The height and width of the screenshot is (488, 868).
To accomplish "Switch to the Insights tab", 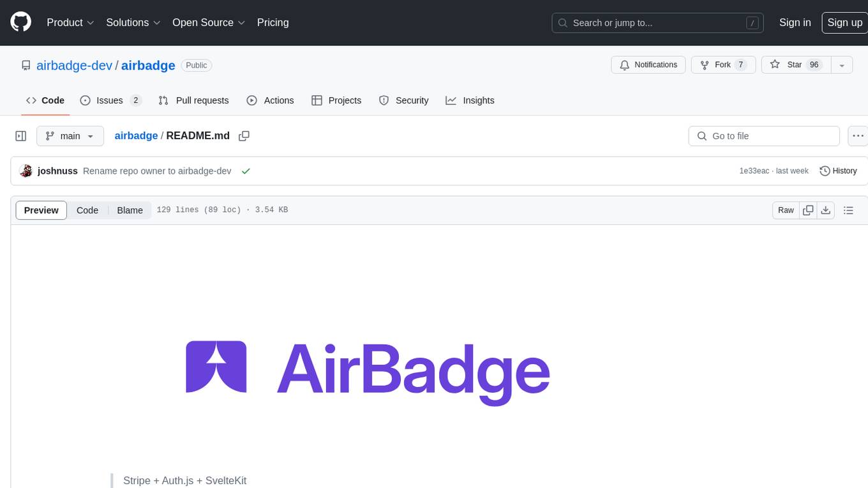I will [x=470, y=100].
